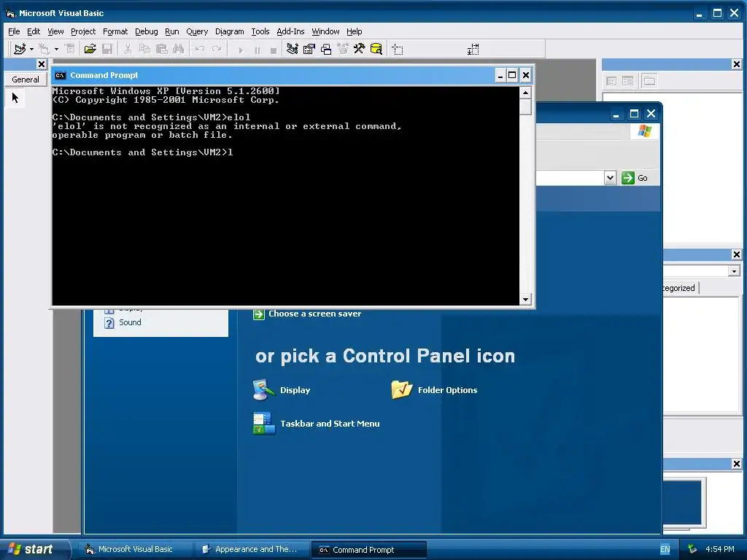Open the Format menu
Image resolution: width=747 pixels, height=560 pixels.
[115, 31]
